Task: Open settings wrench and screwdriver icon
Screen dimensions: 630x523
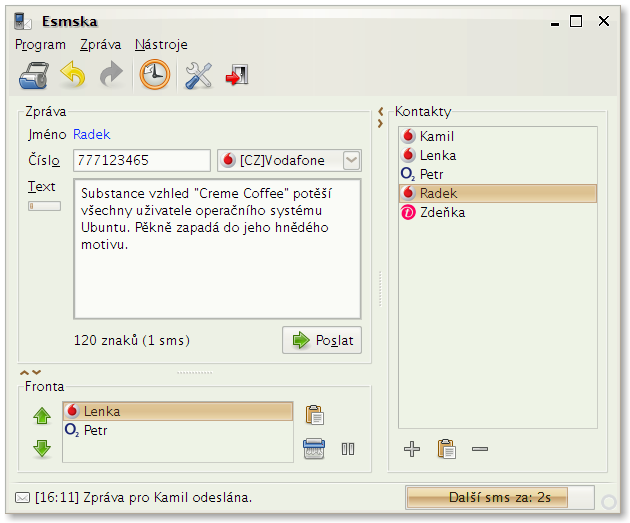Action: [x=198, y=75]
